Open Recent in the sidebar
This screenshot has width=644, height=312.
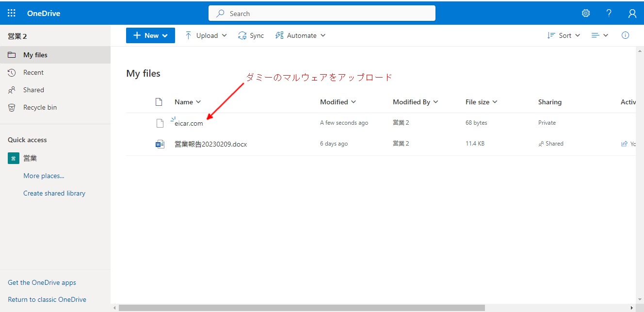coord(55,72)
